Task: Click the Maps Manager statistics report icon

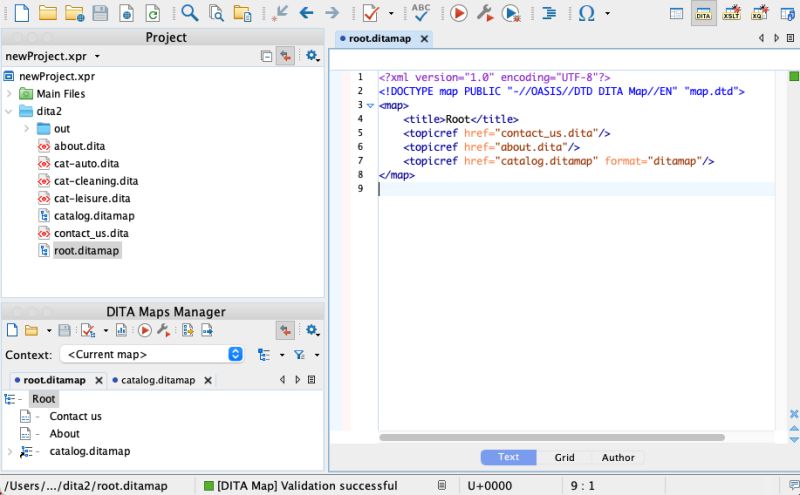Action: [121, 330]
